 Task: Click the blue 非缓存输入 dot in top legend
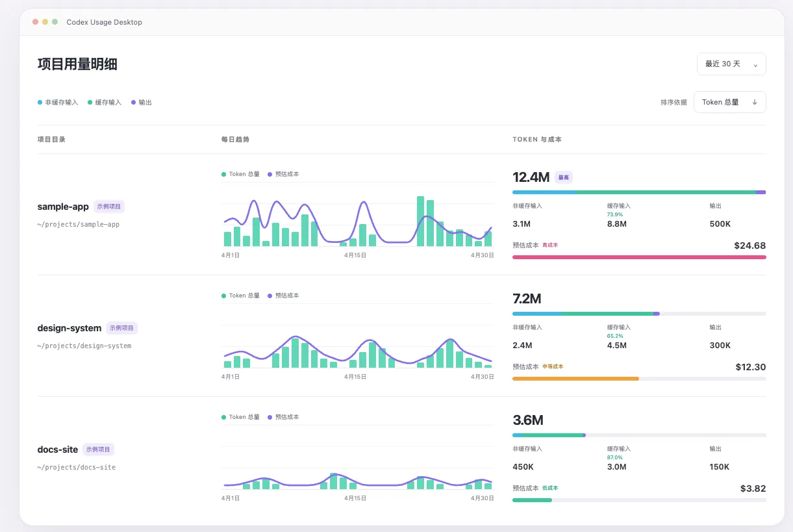click(x=40, y=103)
